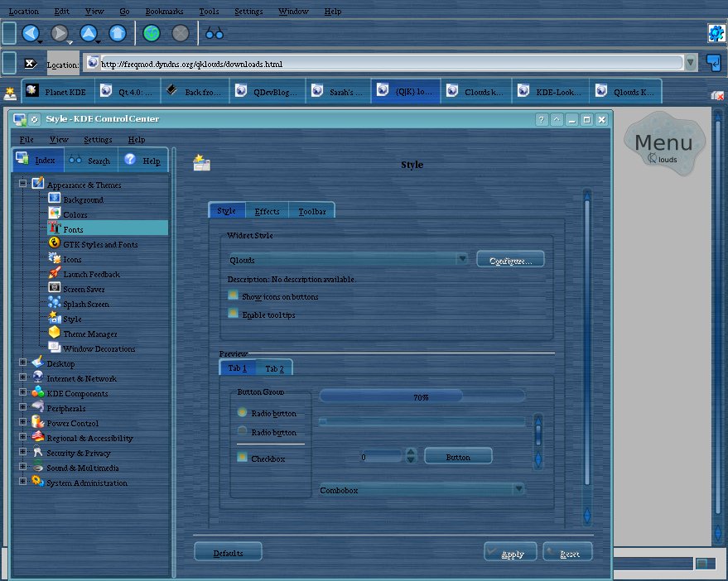Expand KDE Components tree branch
This screenshot has height=581, width=728.
(22, 391)
